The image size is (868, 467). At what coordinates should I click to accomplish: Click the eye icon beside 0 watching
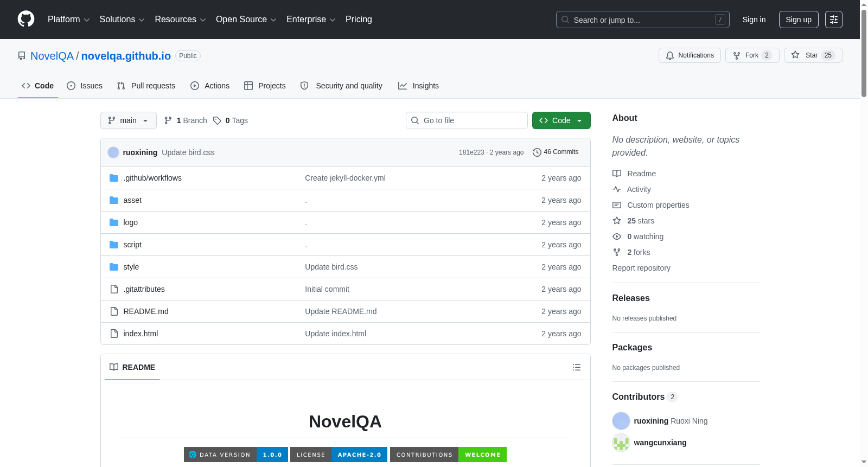click(617, 236)
